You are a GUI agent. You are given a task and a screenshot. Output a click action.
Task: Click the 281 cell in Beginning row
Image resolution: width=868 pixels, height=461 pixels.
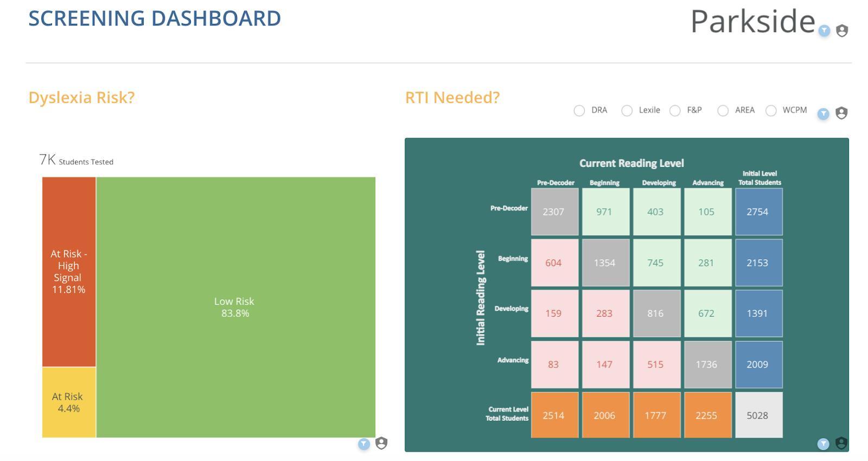pos(707,262)
